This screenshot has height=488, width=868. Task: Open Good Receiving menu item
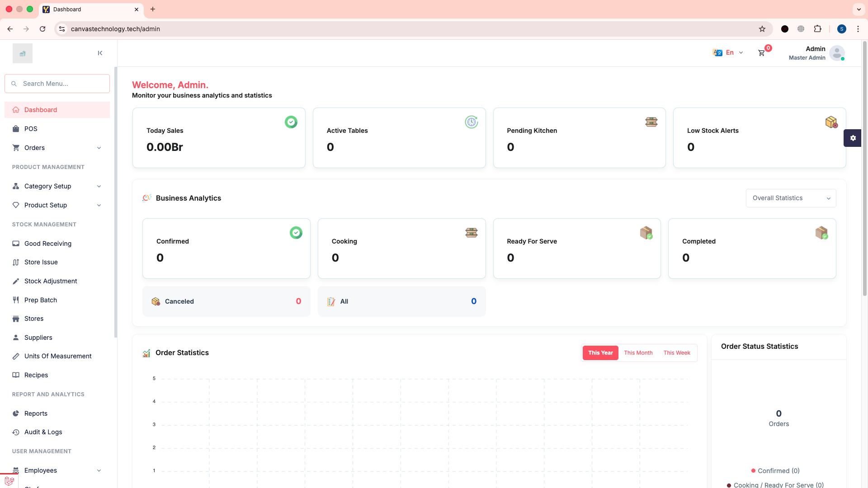pyautogui.click(x=48, y=244)
